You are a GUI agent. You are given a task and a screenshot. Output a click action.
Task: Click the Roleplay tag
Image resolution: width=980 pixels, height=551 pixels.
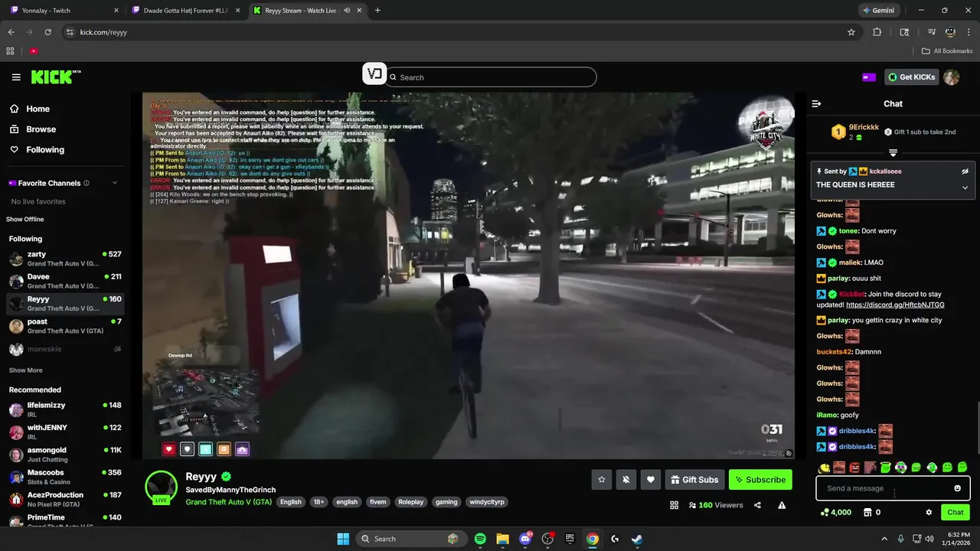tap(410, 502)
